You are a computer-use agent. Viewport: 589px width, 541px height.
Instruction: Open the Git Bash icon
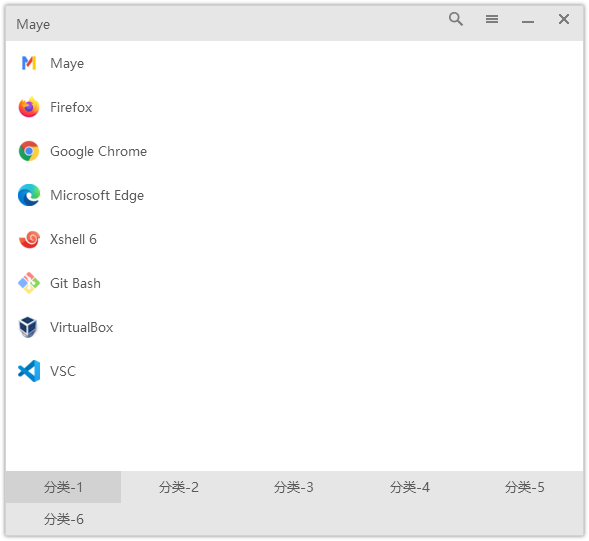(29, 283)
